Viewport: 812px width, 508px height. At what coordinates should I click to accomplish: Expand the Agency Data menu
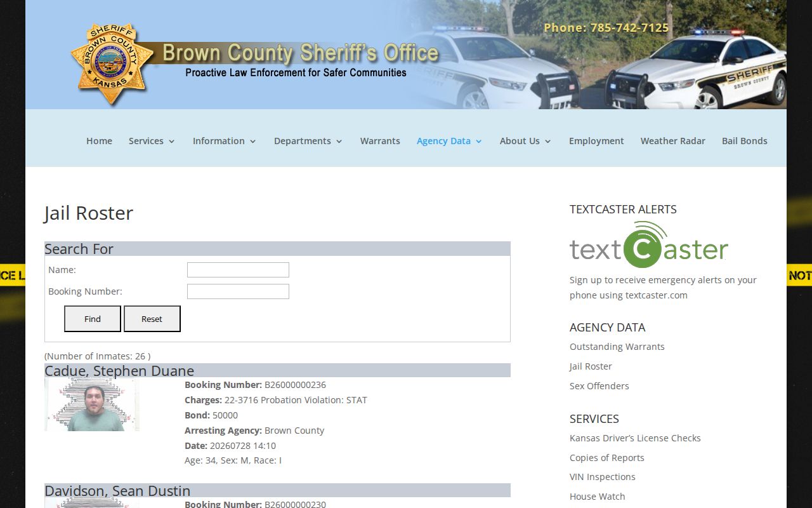pyautogui.click(x=449, y=141)
